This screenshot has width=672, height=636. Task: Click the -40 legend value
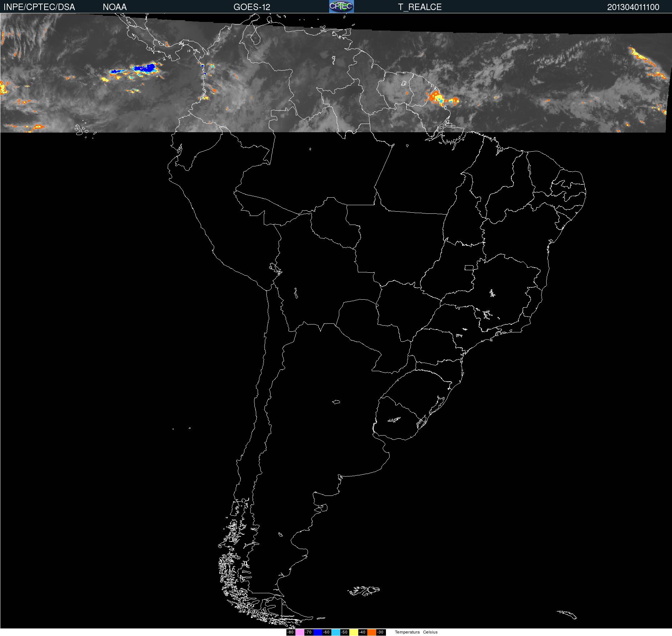tap(363, 632)
